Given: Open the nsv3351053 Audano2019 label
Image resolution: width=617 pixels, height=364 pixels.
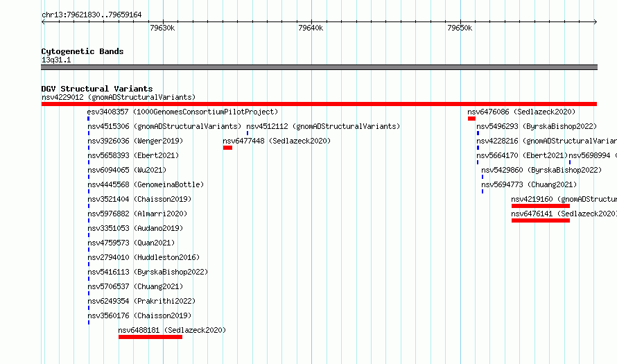Looking at the screenshot, I should [135, 228].
